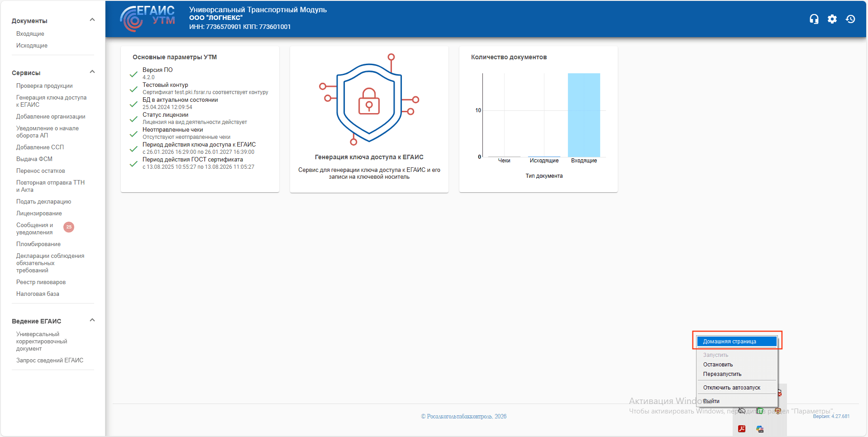Toggle Отключить автозапуск in the tray menu

(731, 388)
